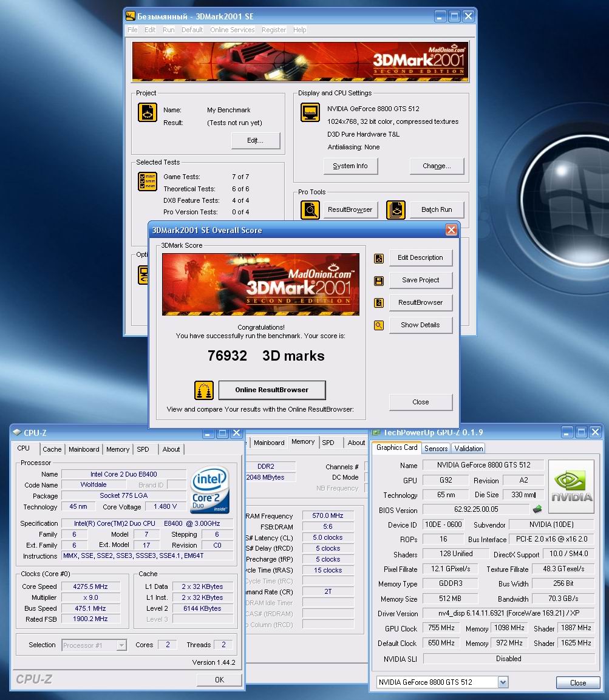Click the monitor icon in Display settings
This screenshot has height=700, width=609.
310,112
